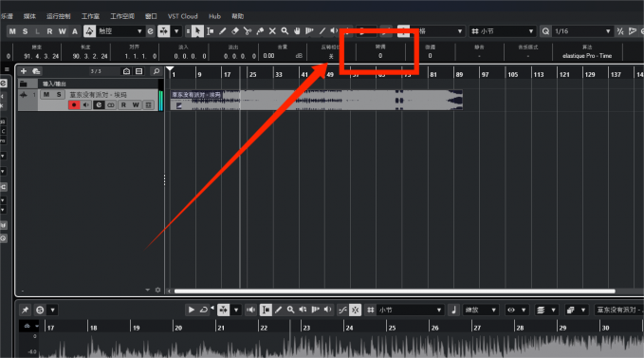Click the Add Track plus icon

pos(24,71)
